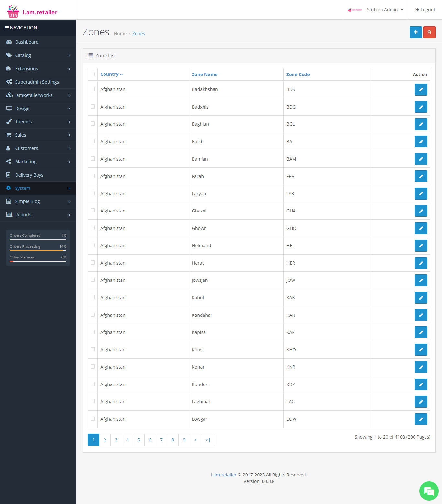This screenshot has height=504, width=442.
Task: Edit the Helmand zone row
Action: tap(421, 246)
